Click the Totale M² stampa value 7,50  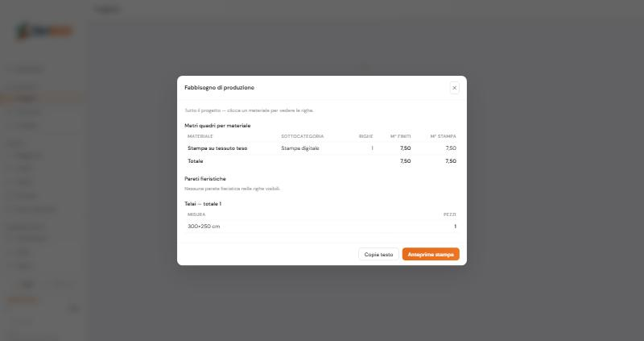click(451, 161)
